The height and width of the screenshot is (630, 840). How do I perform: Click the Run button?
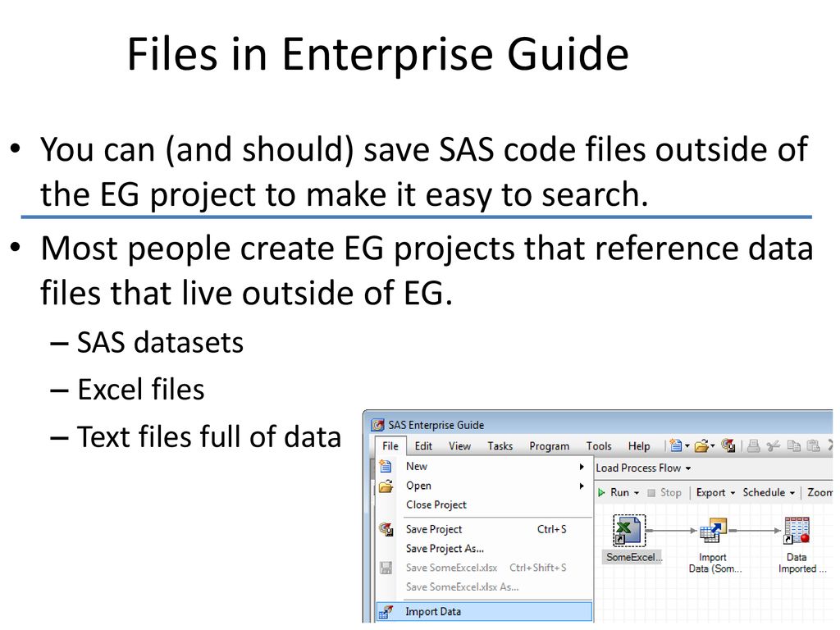coord(614,492)
